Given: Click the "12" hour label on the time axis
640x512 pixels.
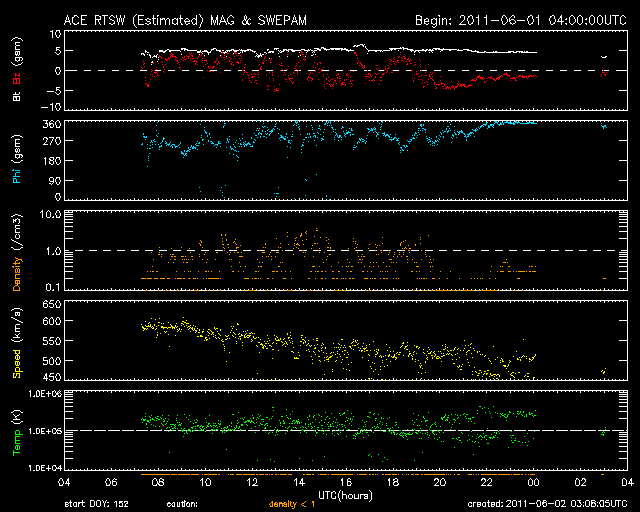Looking at the screenshot, I should coord(252,482).
